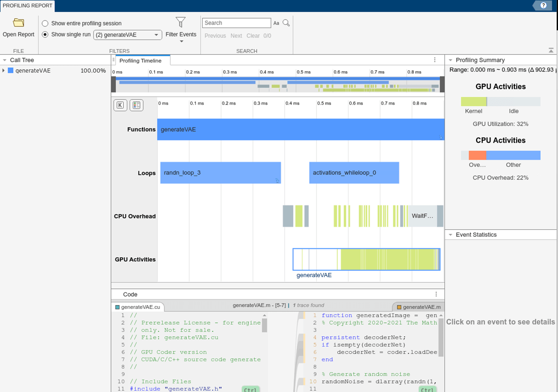558x392 pixels.
Task: Click the randn_loop_3 loop event
Action: tap(220, 173)
